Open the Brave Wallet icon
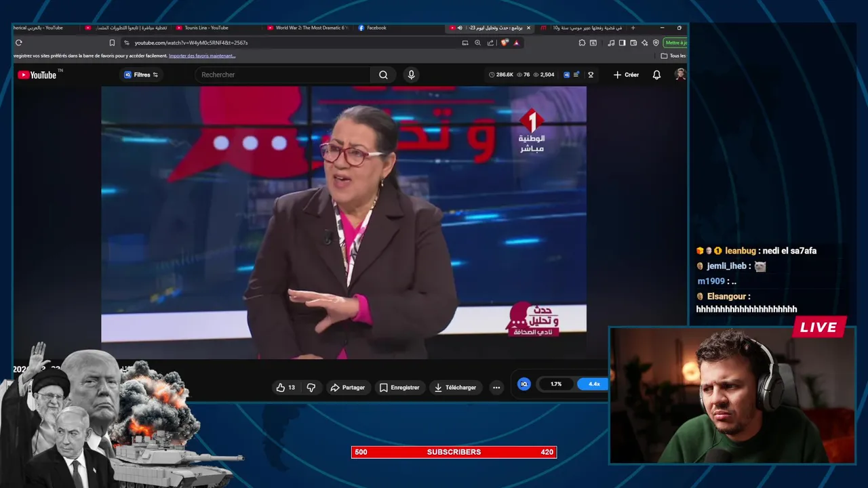 point(633,43)
